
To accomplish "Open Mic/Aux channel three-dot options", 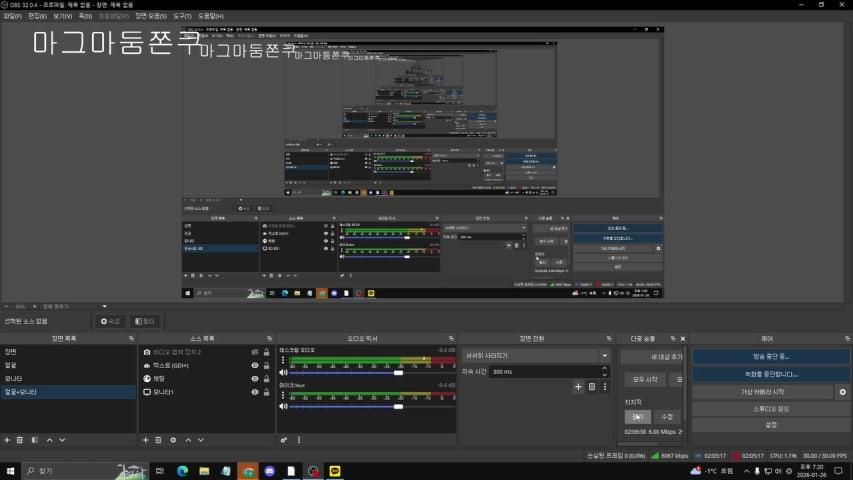I will tap(283, 395).
